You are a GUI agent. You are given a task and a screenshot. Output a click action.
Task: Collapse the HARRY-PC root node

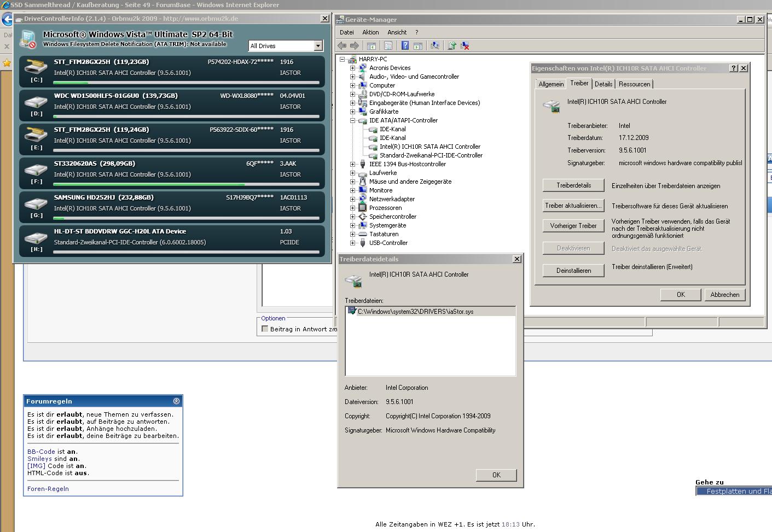[343, 59]
